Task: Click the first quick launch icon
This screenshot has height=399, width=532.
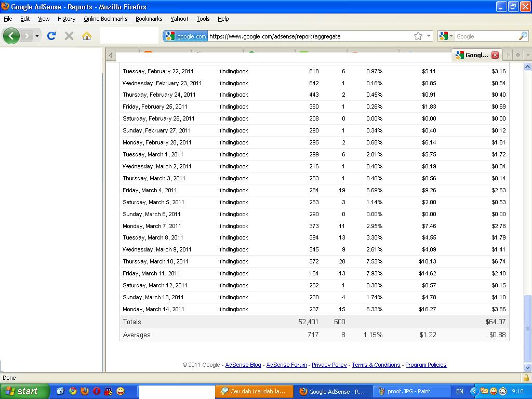Action: [x=60, y=391]
